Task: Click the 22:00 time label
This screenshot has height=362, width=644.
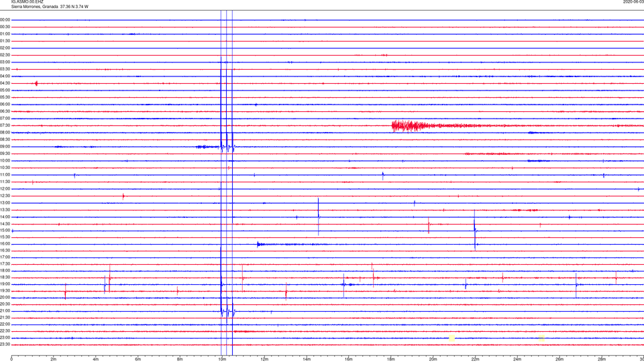Action: coord(5,324)
